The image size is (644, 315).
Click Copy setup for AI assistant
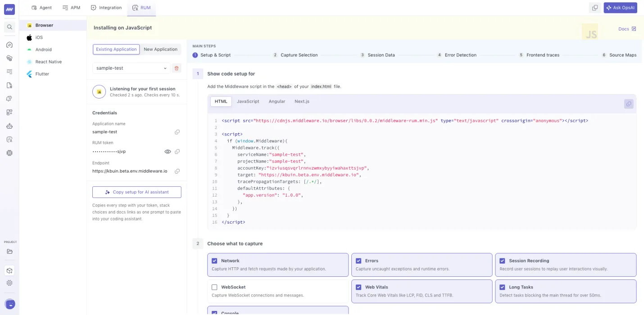pos(137,192)
